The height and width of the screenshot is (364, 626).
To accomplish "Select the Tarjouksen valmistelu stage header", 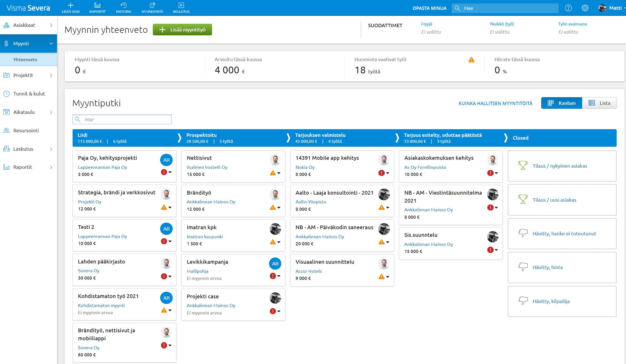I will click(x=342, y=138).
